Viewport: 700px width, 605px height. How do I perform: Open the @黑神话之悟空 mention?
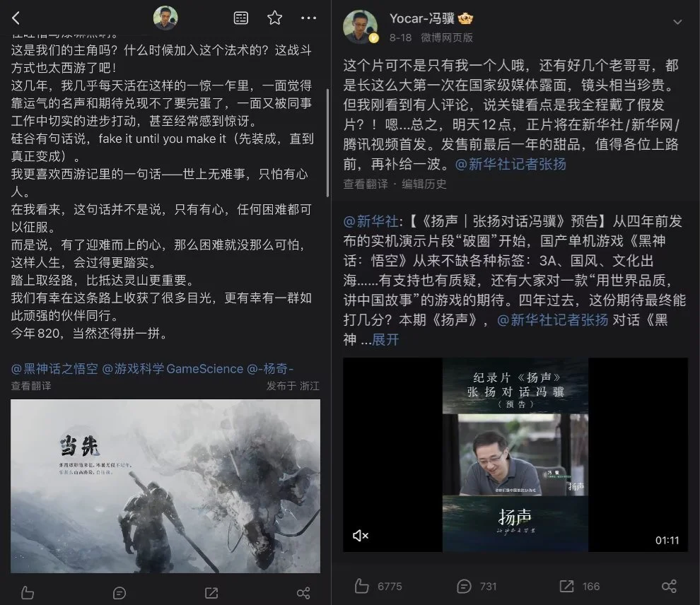click(x=54, y=369)
